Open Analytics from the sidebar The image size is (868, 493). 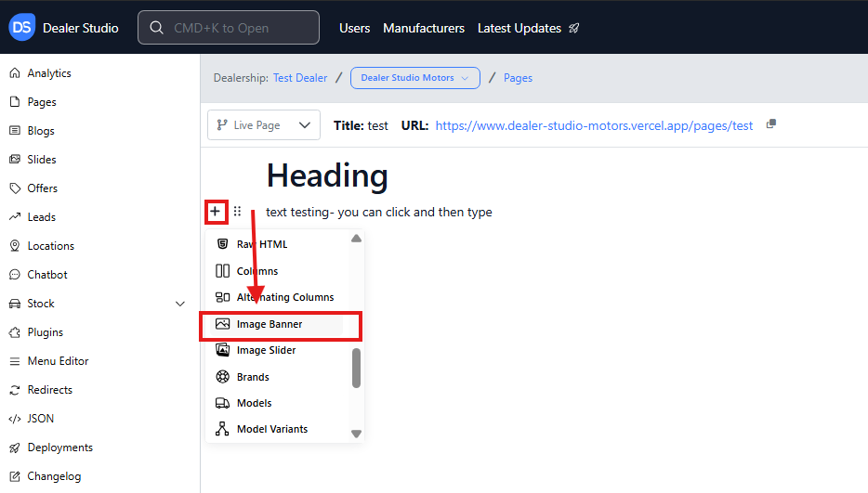(48, 73)
